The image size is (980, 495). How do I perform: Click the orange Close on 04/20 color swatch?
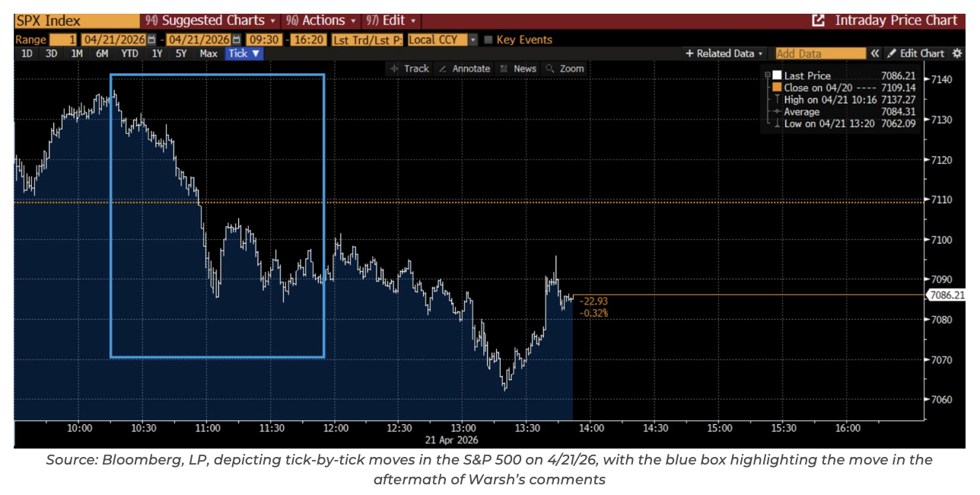pos(777,88)
